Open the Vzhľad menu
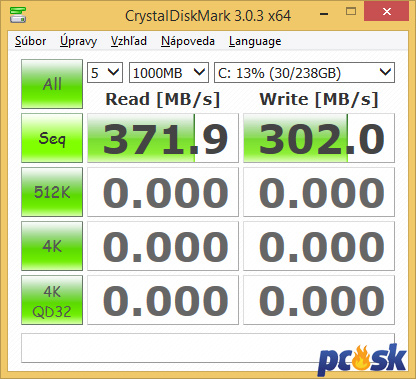 (129, 41)
